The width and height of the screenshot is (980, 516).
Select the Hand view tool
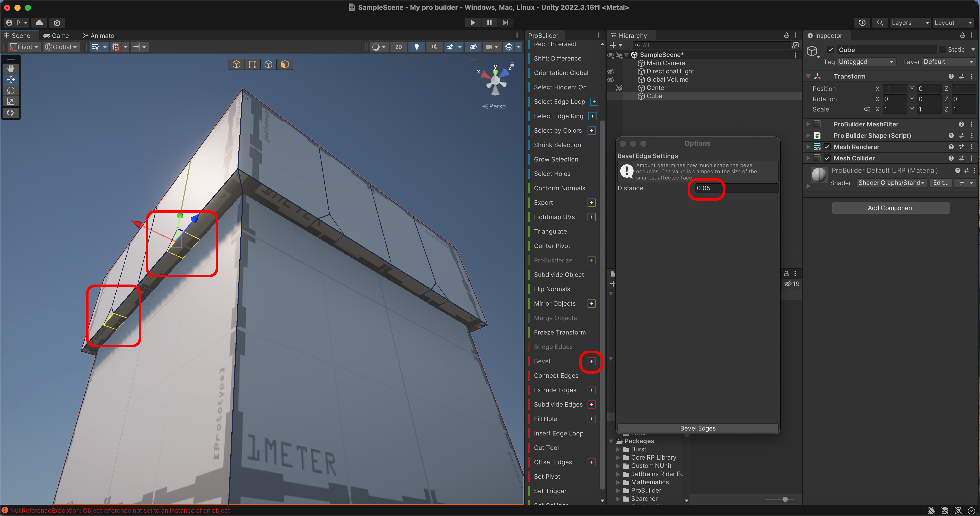(x=11, y=68)
